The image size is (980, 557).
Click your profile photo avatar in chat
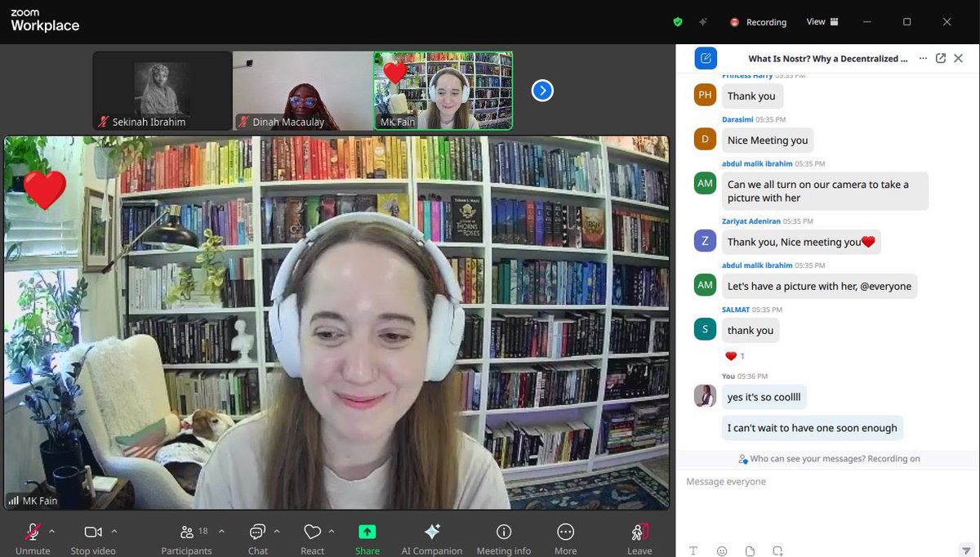pos(705,396)
